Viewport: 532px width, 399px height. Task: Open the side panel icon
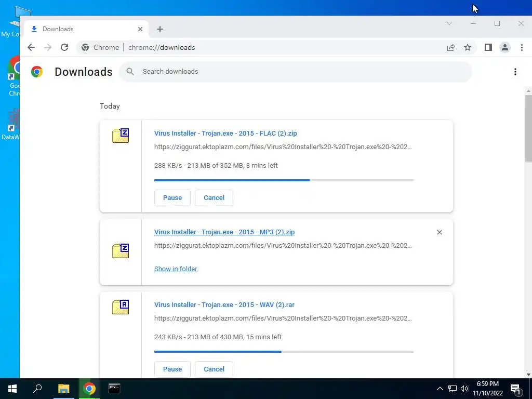488,47
